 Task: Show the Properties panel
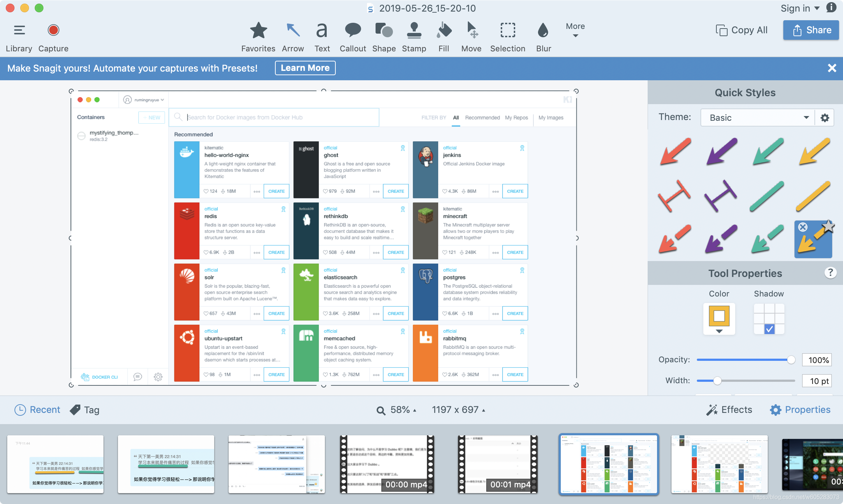800,410
